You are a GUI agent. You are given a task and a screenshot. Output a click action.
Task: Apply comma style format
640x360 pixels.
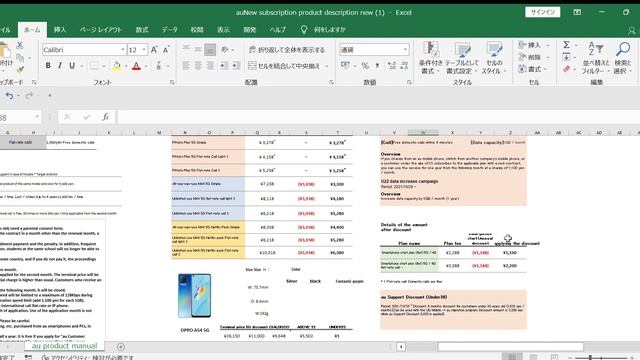(x=377, y=65)
